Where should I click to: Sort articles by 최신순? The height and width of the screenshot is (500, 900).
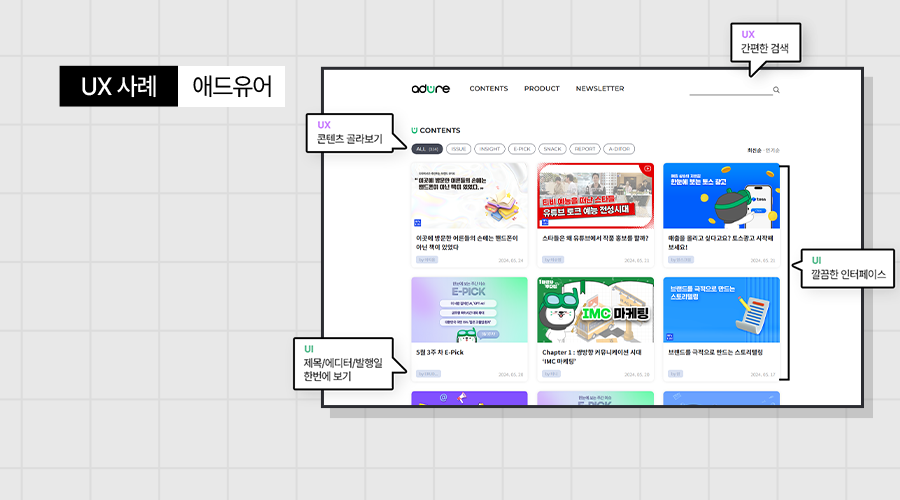(x=754, y=150)
